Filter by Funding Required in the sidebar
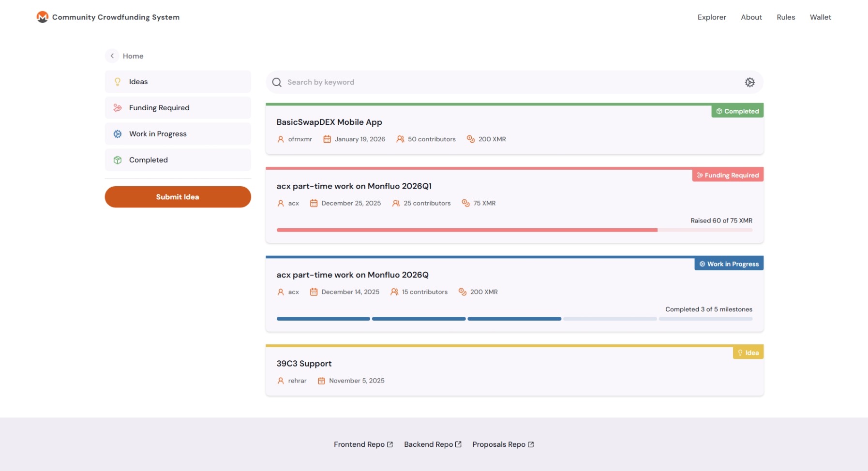868x471 pixels. coord(178,108)
